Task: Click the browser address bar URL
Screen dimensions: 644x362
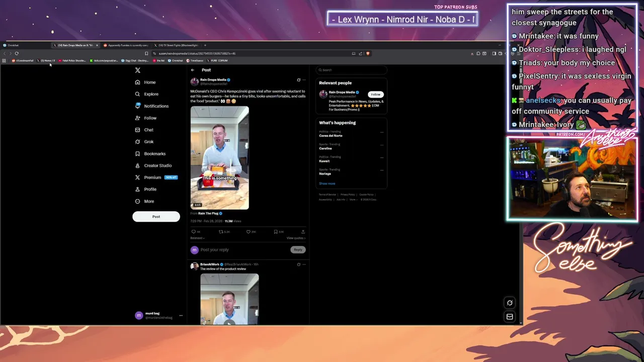Action: coord(197,53)
